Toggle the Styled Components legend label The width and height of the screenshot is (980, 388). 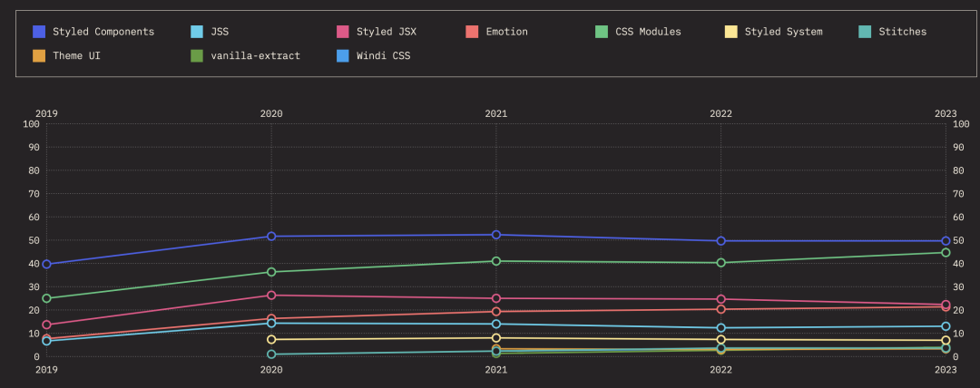[x=103, y=32]
